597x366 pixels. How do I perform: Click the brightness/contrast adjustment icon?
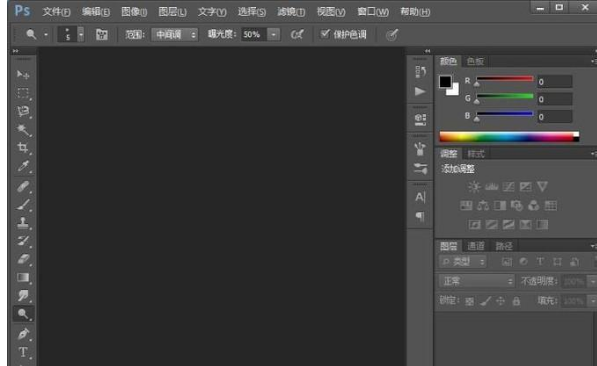pyautogui.click(x=474, y=187)
